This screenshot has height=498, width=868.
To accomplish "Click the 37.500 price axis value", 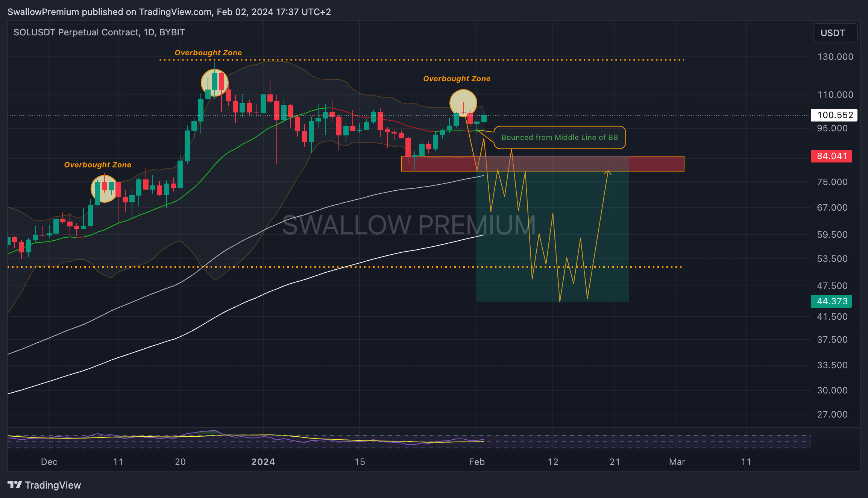I will [x=832, y=340].
